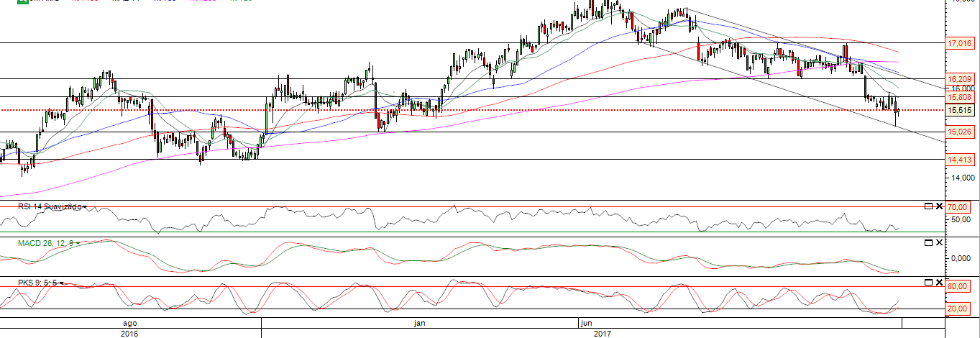Maximize the PKS 9; 5; 5 panel
This screenshot has height=338, width=980.
tap(928, 282)
